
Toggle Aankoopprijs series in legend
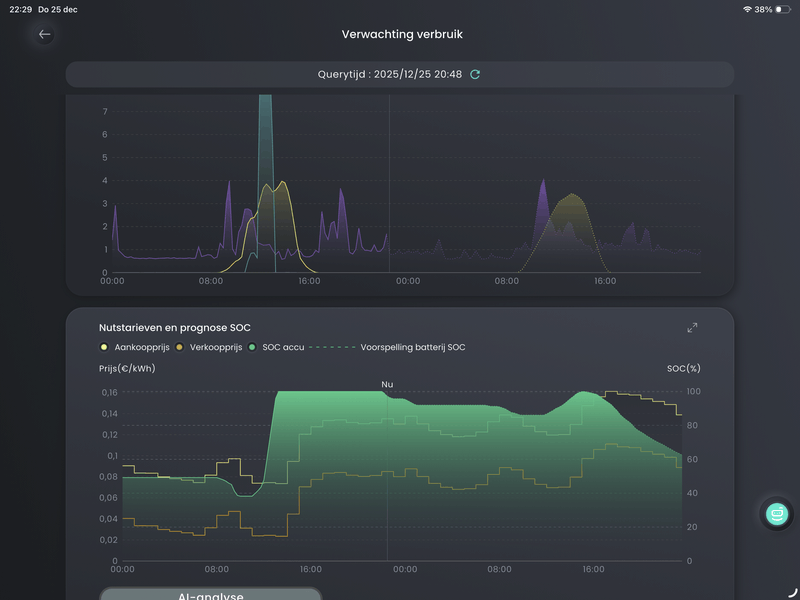pos(135,347)
